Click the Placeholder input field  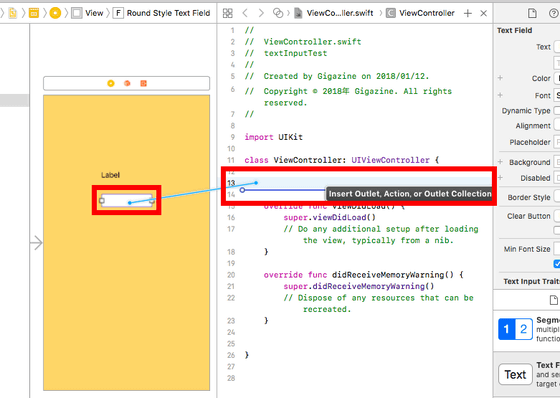point(557,142)
